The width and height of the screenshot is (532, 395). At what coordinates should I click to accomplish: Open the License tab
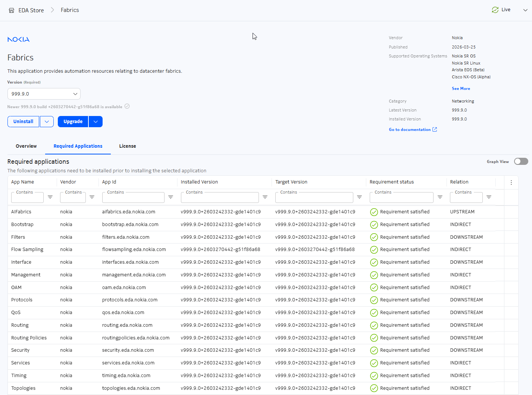[x=128, y=146]
